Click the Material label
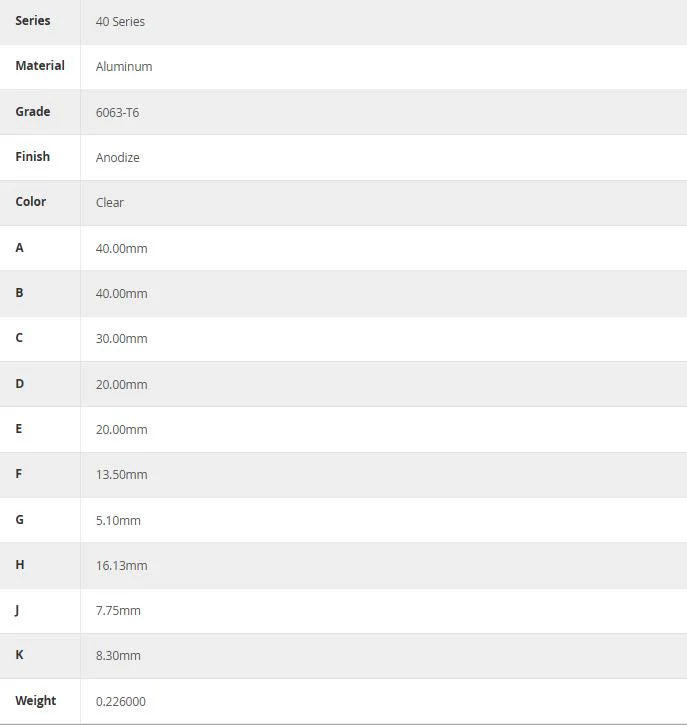The image size is (687, 725). point(40,66)
